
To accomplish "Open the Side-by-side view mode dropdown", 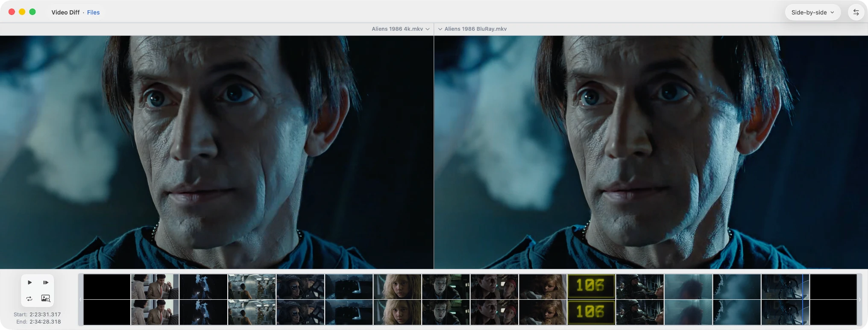I will click(x=812, y=12).
